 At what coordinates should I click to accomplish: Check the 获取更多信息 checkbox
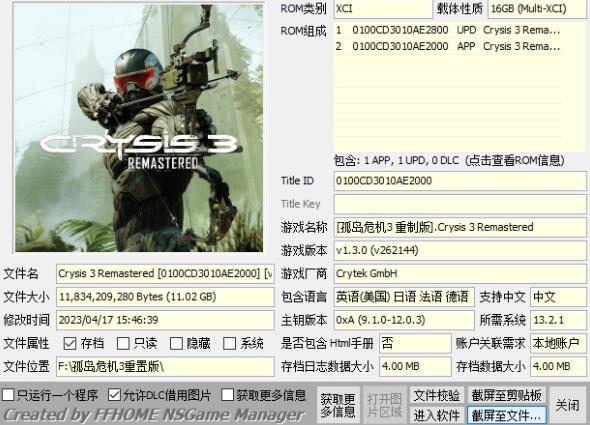tap(227, 395)
